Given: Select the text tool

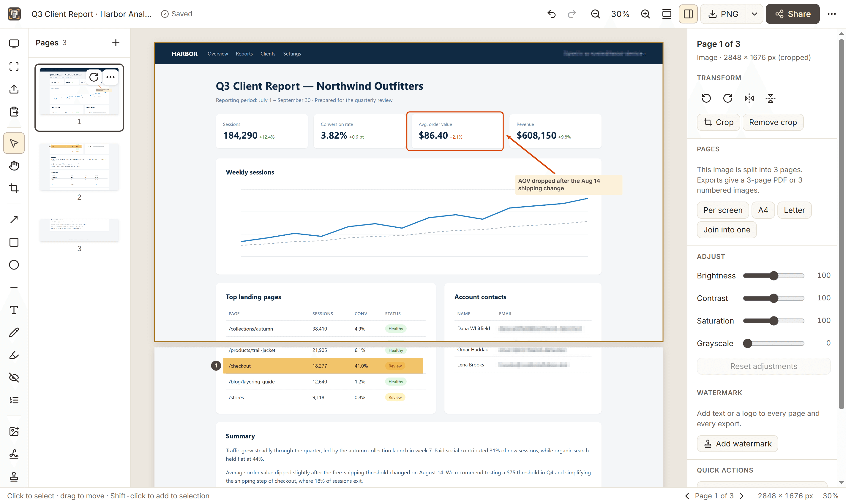Looking at the screenshot, I should pos(14,310).
